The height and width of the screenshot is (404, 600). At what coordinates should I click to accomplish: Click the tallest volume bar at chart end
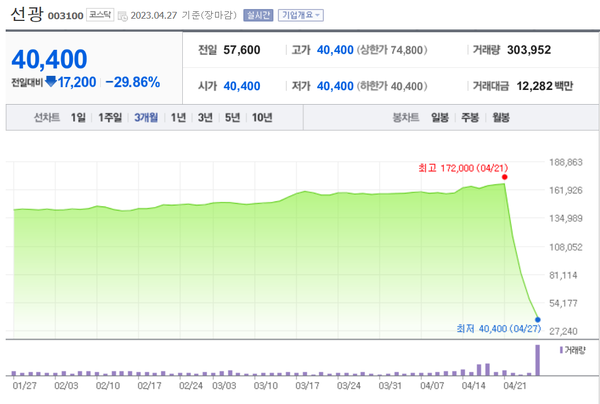pyautogui.click(x=538, y=360)
